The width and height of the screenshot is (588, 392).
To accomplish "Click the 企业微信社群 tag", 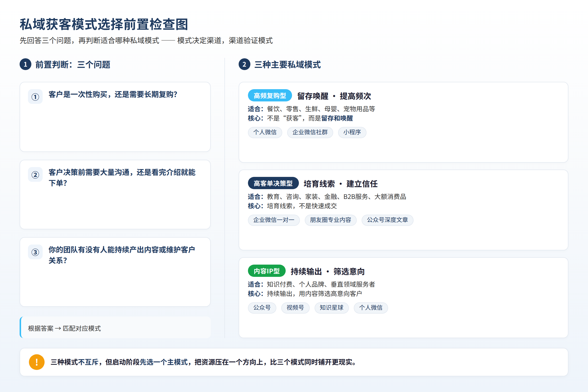I will (x=310, y=132).
